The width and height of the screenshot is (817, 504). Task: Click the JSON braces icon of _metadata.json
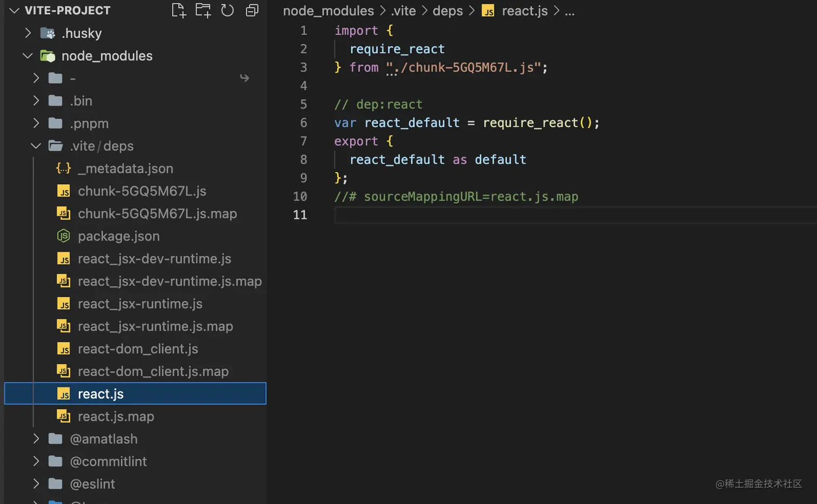click(63, 169)
